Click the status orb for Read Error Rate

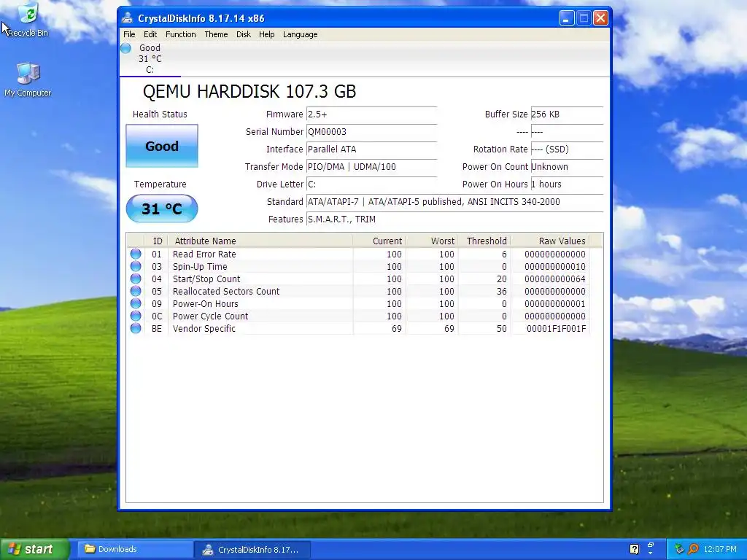tap(136, 254)
